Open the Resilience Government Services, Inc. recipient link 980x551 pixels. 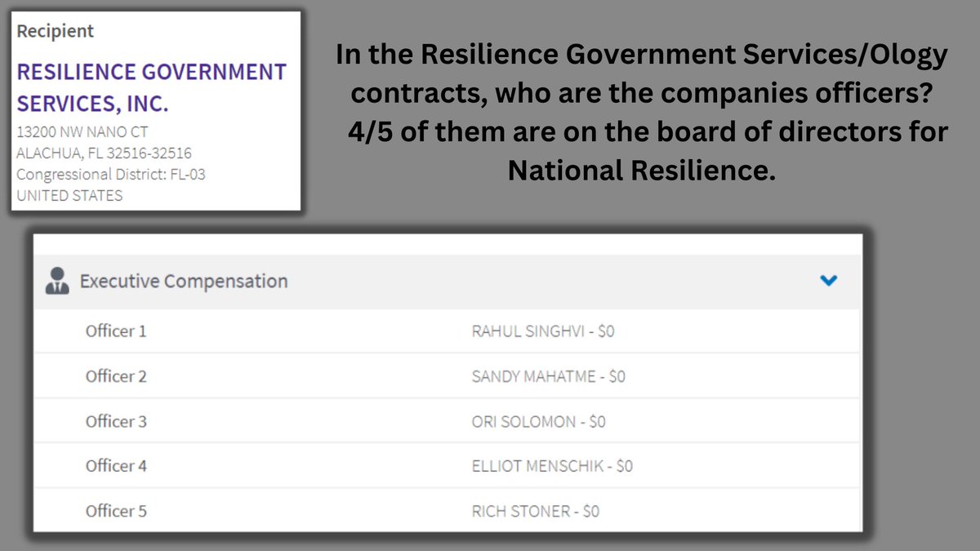(x=151, y=87)
